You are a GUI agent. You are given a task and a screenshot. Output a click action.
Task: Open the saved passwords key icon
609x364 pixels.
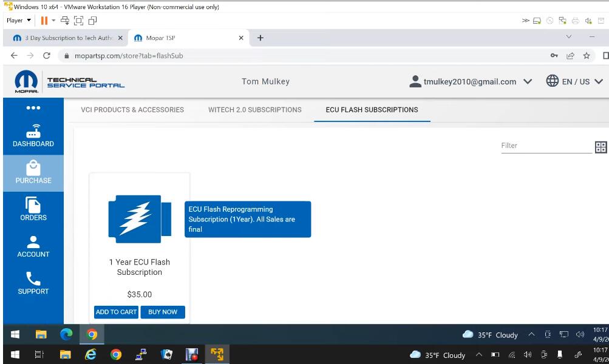pos(554,55)
